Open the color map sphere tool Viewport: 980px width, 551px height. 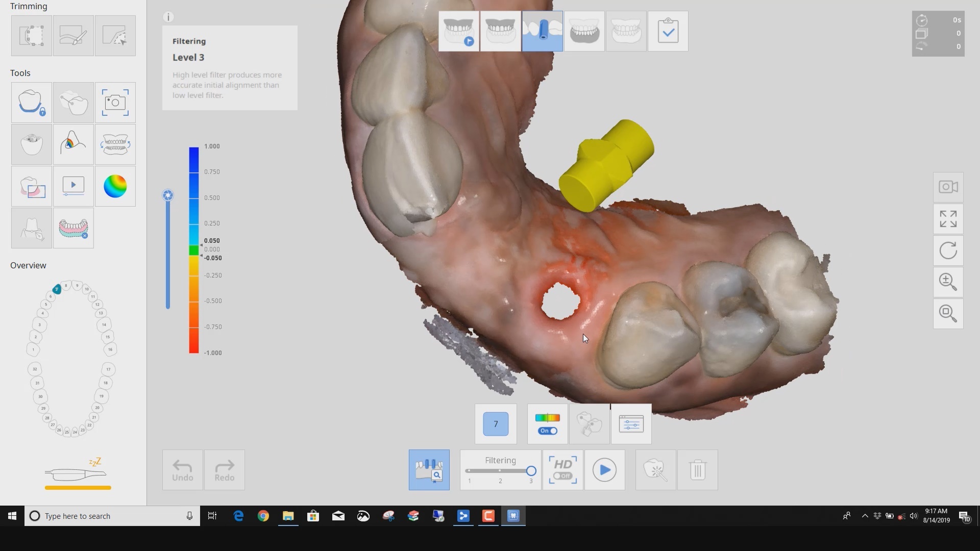tap(115, 186)
